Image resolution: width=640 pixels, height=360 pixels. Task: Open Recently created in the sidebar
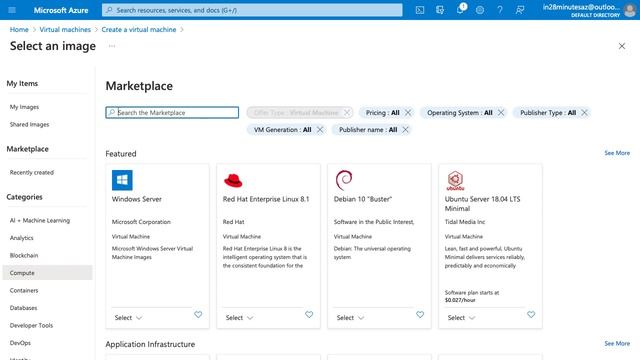[32, 173]
